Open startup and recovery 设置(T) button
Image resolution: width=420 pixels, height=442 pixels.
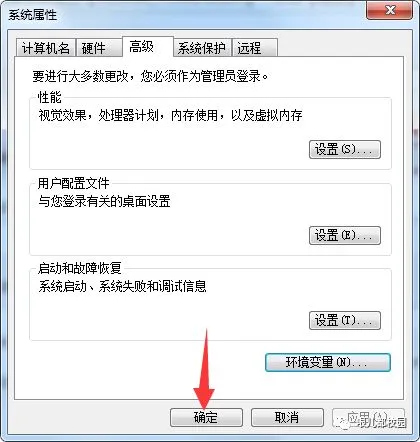(345, 321)
